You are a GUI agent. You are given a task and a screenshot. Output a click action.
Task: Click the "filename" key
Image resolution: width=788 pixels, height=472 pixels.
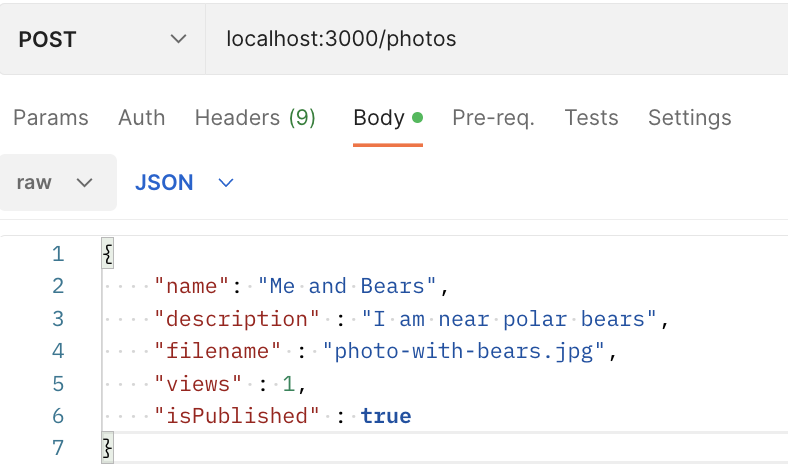point(217,351)
